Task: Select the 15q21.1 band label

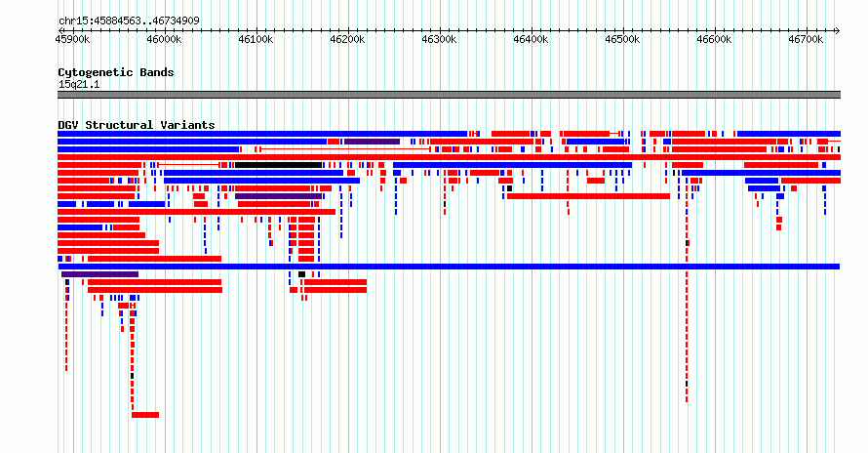Action: 79,84
